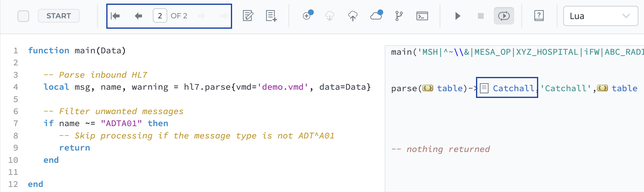Click the cloud download icon
Viewport: 644px width, 192px height.
[x=330, y=16]
